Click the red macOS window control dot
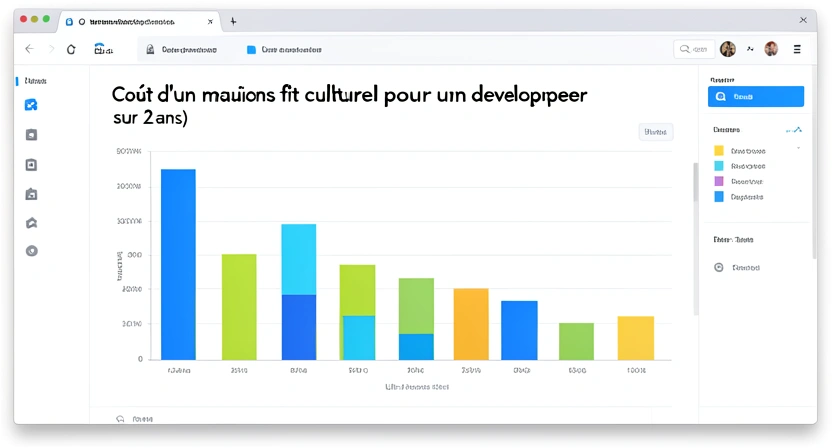This screenshot has height=448, width=832. 23,19
